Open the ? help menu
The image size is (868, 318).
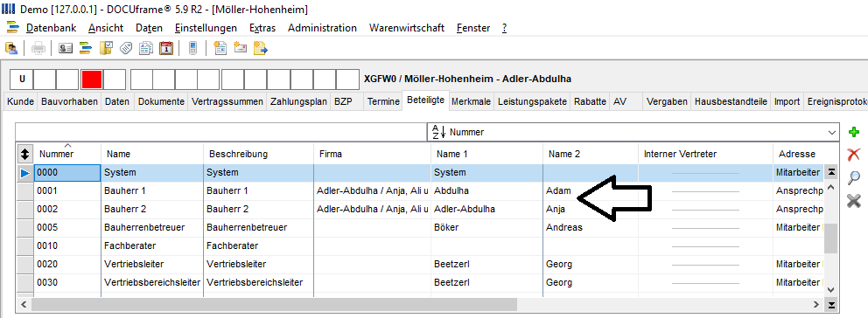[x=504, y=28]
